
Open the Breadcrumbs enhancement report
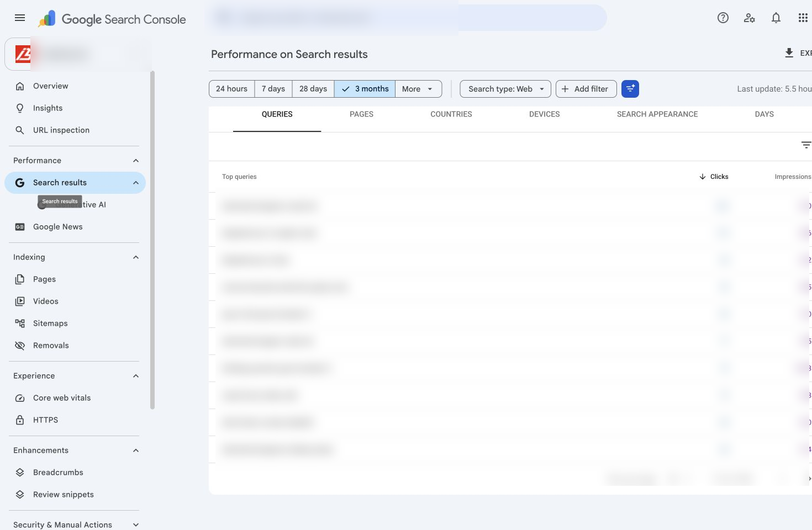[x=75, y=473]
